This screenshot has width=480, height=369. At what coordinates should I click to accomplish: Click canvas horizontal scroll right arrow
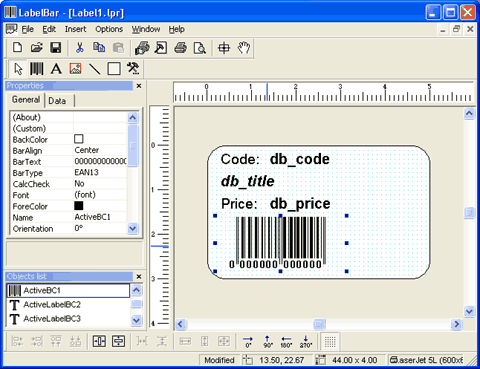(456, 324)
